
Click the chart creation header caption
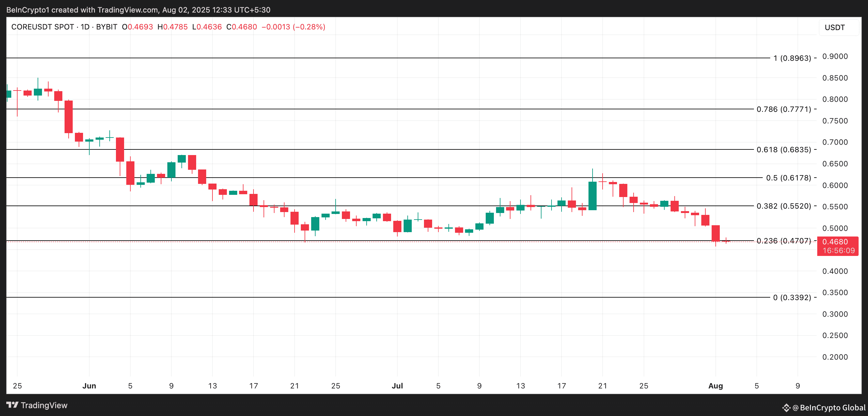(x=139, y=10)
